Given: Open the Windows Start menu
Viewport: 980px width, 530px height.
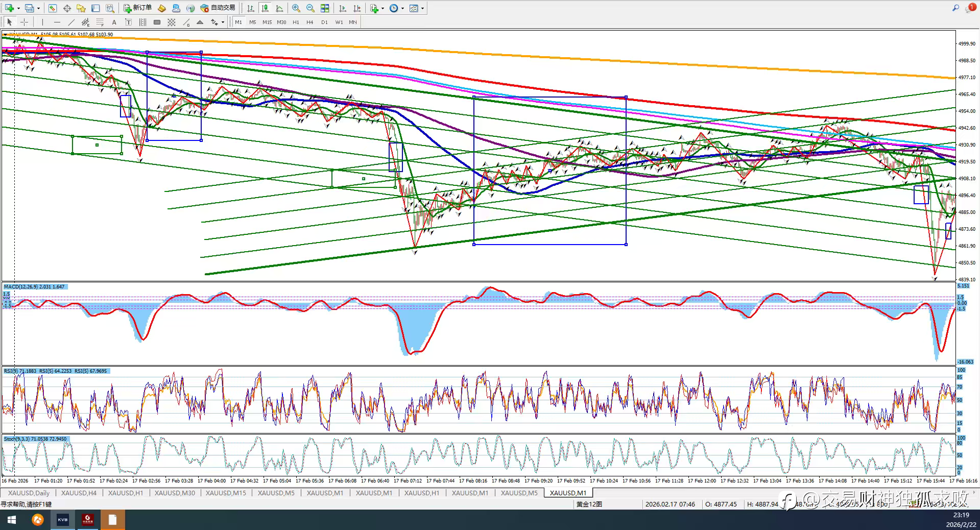Looking at the screenshot, I should (x=11, y=520).
